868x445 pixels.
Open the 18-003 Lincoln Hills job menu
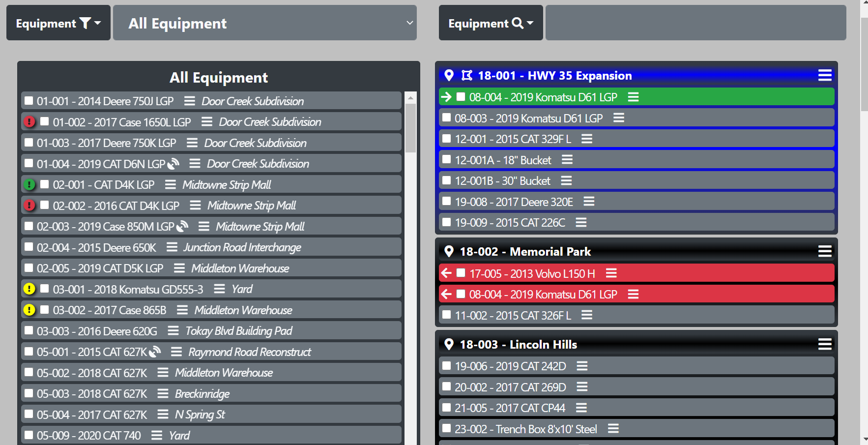[825, 344]
